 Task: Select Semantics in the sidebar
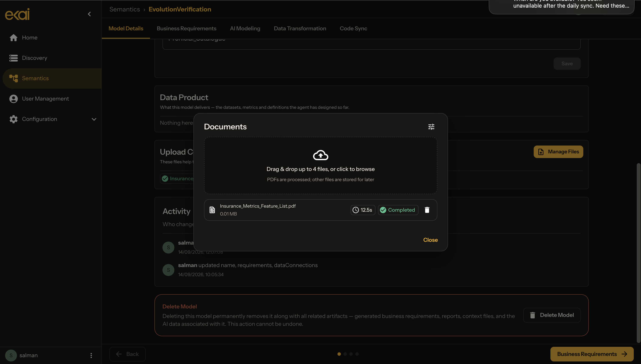pyautogui.click(x=52, y=78)
